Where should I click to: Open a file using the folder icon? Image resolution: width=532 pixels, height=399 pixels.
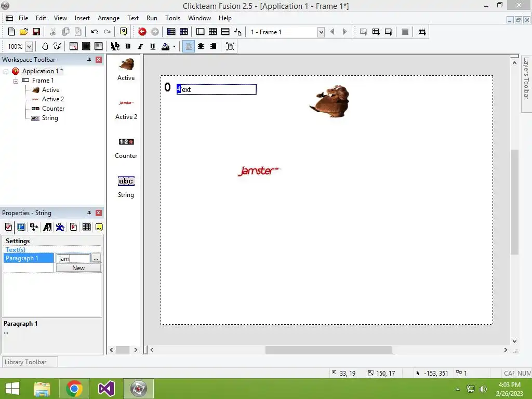click(24, 32)
